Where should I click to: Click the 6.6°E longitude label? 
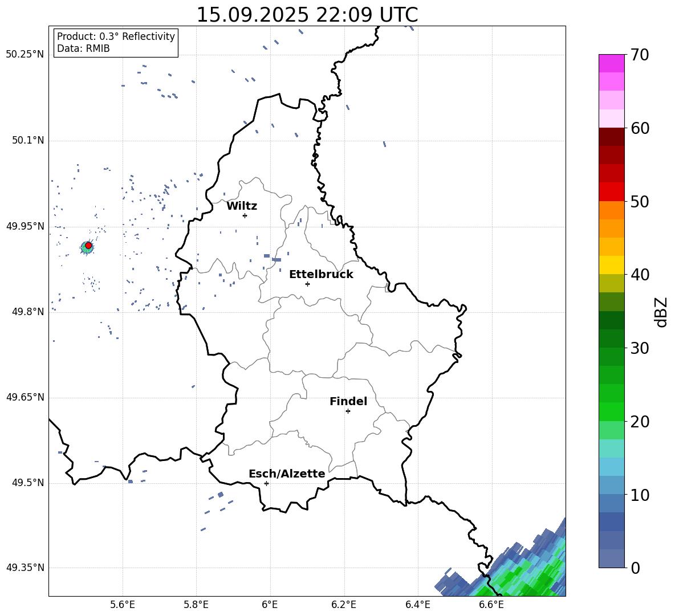pos(491,605)
